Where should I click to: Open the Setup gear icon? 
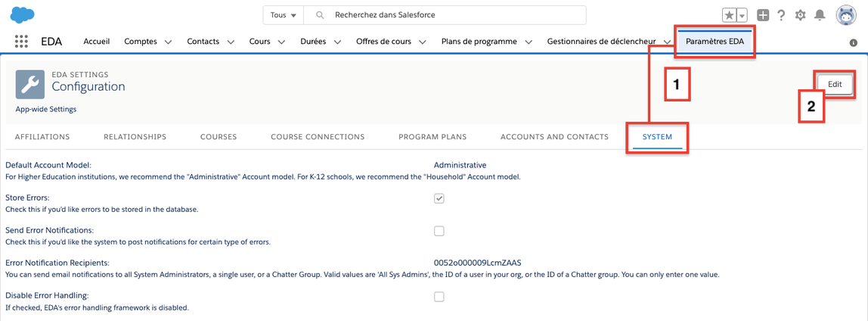(800, 15)
